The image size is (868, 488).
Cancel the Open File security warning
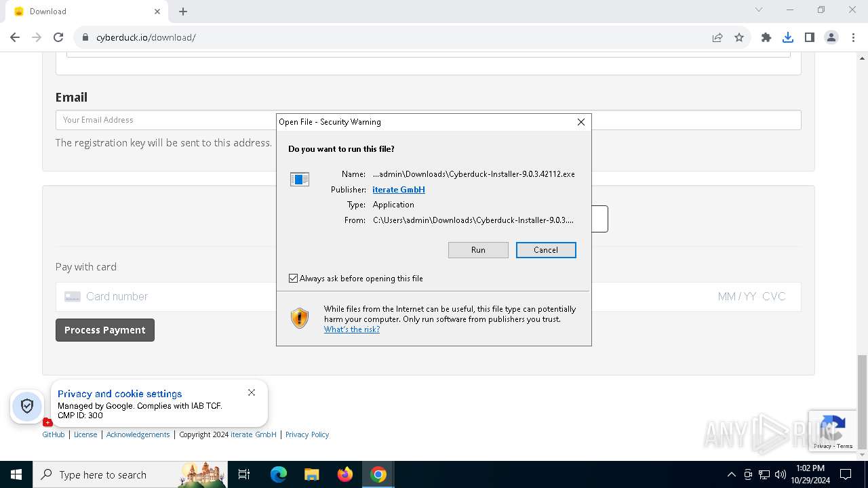pos(546,250)
